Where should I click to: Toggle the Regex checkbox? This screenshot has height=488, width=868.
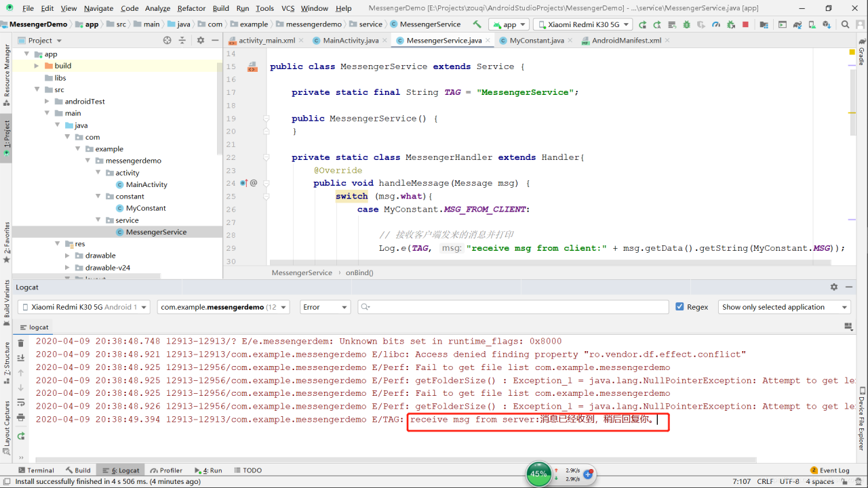tap(680, 307)
